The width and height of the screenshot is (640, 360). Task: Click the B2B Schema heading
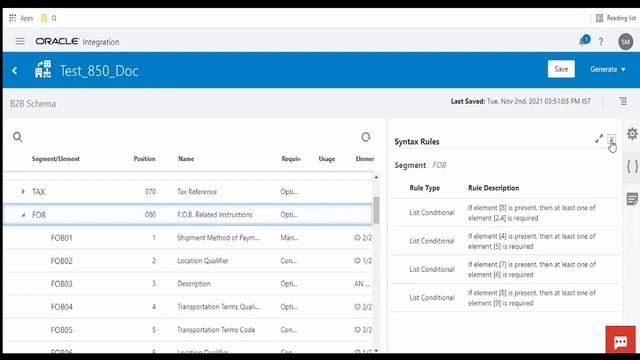[x=33, y=104]
